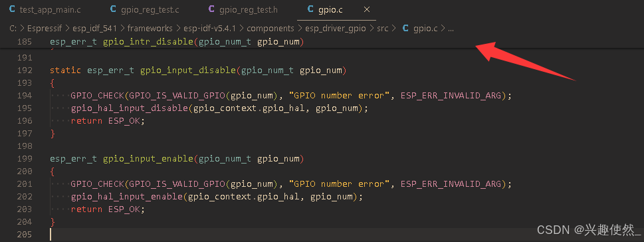Click gpio_input_enable function name on line 199
Viewport: 644px width, 242px height.
148,159
